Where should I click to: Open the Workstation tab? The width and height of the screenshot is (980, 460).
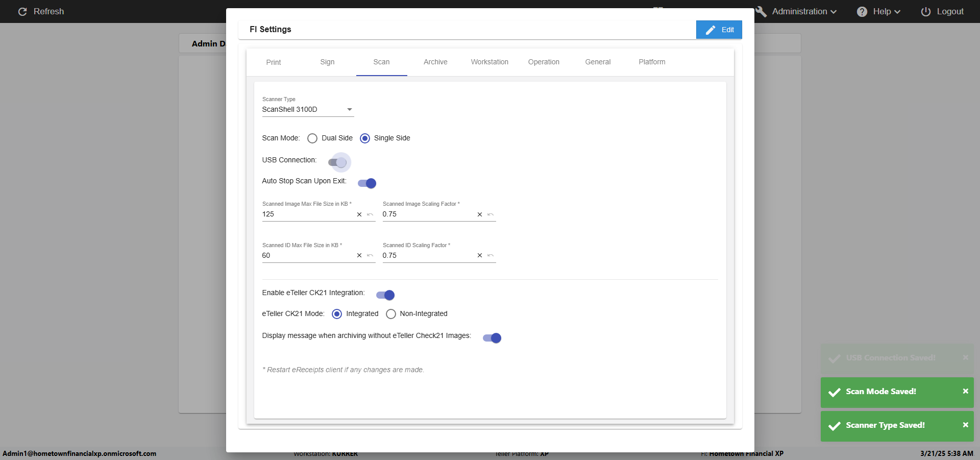click(489, 62)
